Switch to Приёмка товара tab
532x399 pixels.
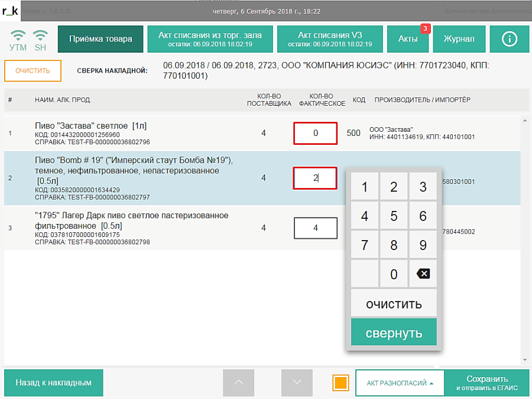[x=100, y=39]
